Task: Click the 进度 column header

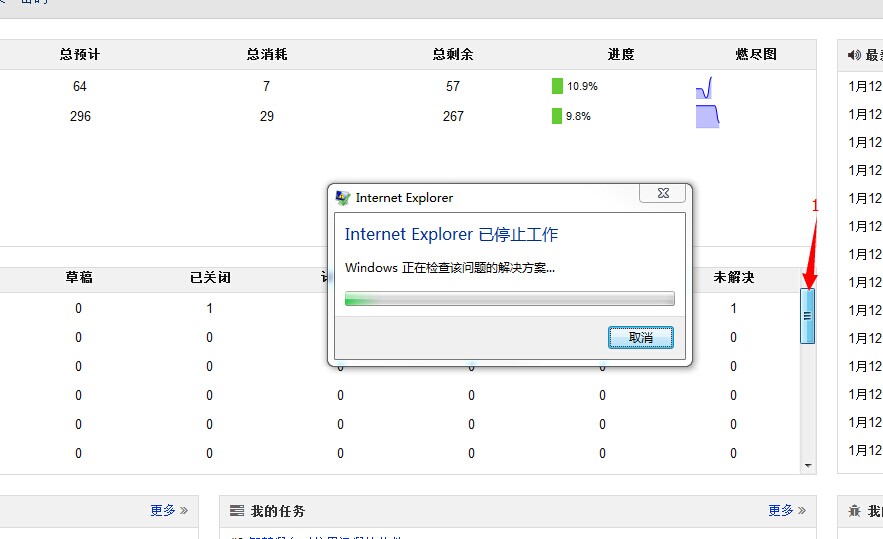Action: (621, 55)
